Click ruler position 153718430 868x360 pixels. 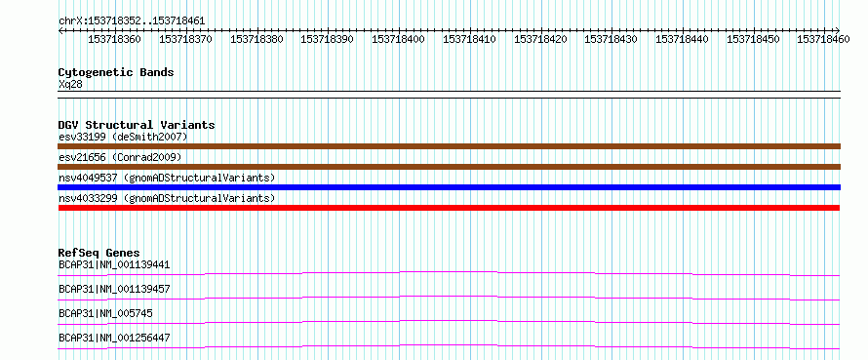[612, 39]
